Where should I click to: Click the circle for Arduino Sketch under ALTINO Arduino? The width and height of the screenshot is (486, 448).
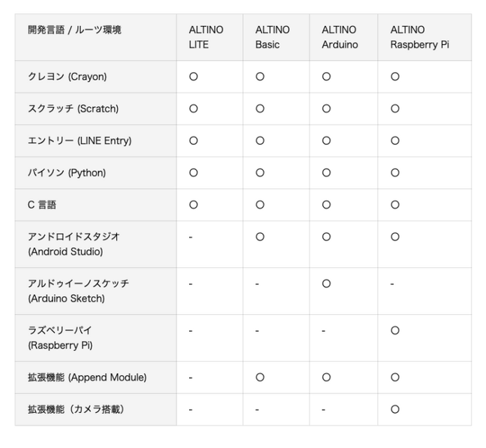(x=326, y=284)
